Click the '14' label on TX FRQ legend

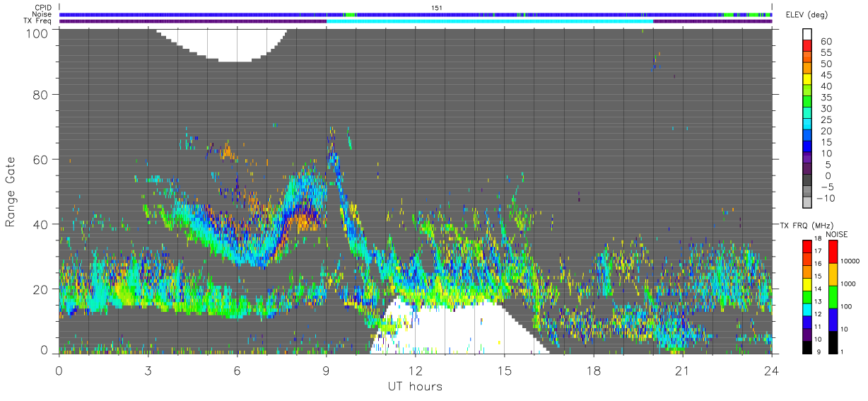819,289
